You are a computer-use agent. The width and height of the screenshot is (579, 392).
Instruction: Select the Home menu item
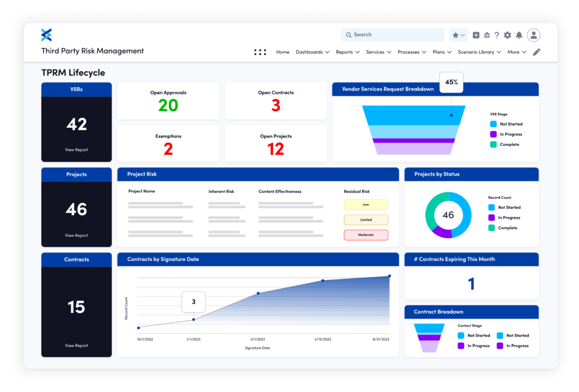pyautogui.click(x=283, y=51)
